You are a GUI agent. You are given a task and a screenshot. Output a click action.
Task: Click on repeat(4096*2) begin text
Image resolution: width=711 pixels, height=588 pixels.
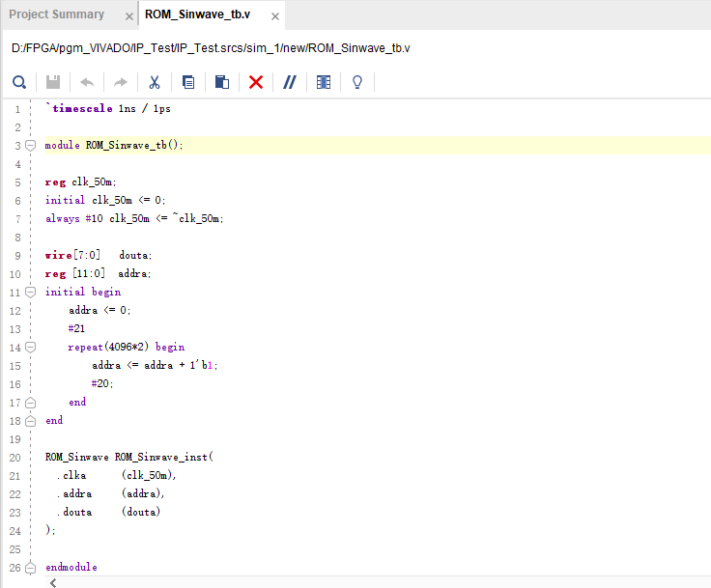(127, 347)
